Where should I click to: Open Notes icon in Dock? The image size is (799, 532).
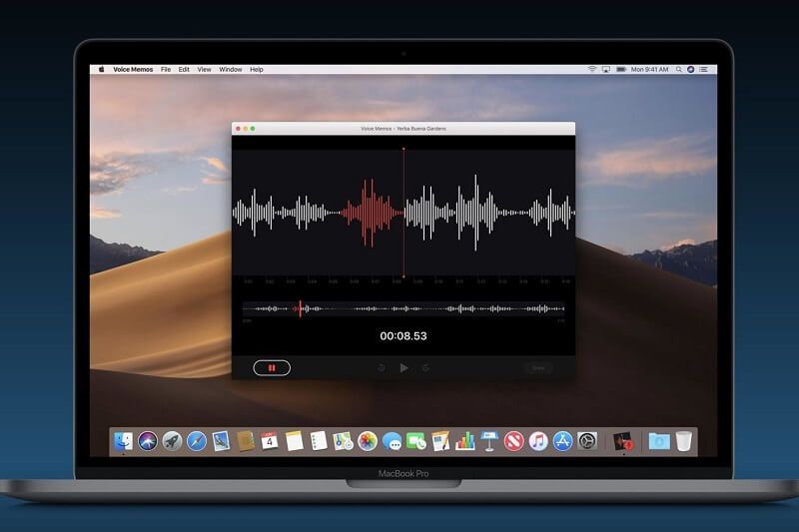pyautogui.click(x=294, y=441)
